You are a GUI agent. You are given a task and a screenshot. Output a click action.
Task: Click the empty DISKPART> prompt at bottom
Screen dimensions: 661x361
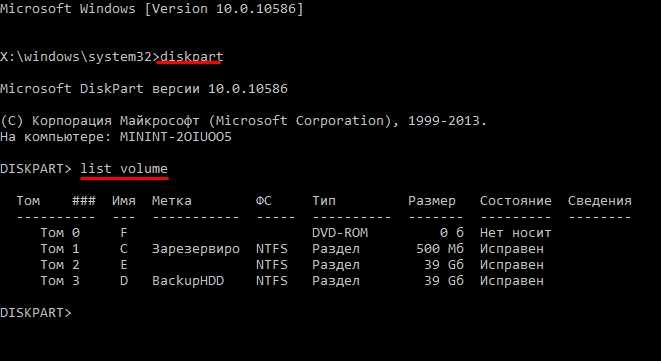pyautogui.click(x=36, y=313)
